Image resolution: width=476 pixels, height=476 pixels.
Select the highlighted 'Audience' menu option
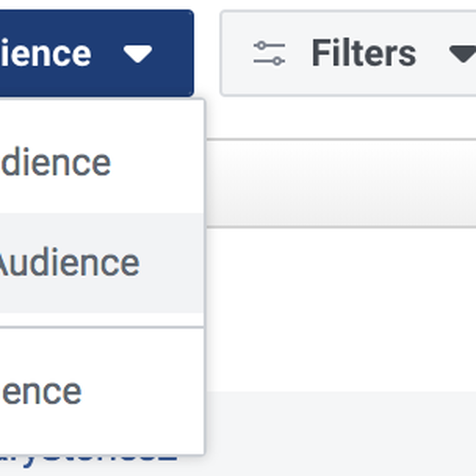coord(69,262)
